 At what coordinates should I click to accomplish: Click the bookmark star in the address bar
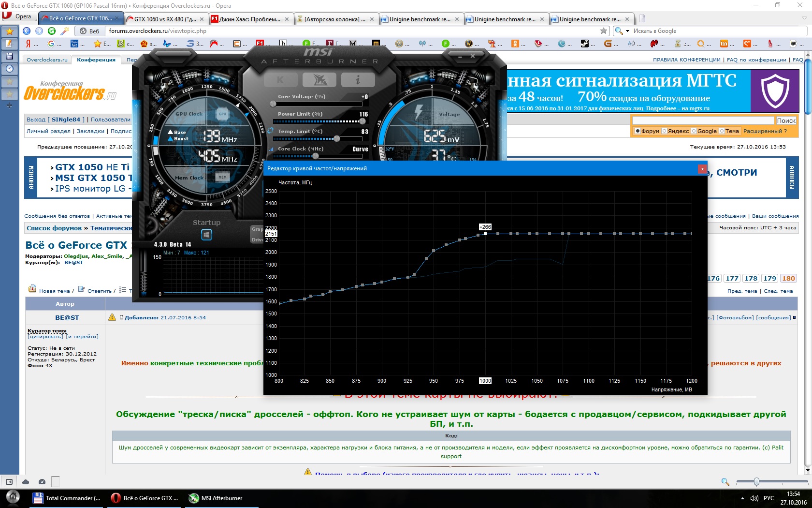[x=603, y=31]
